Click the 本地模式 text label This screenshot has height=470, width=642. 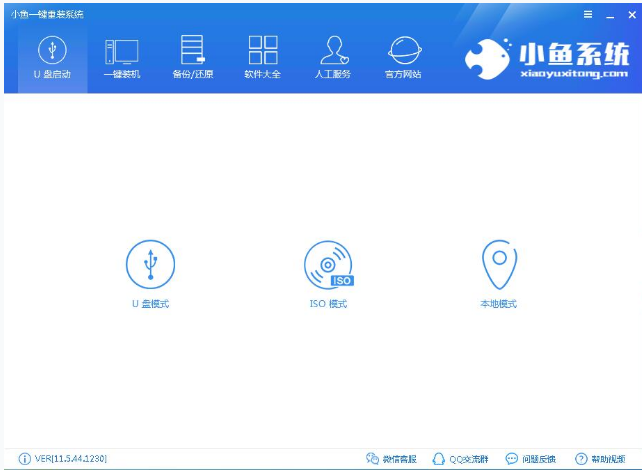tap(498, 304)
